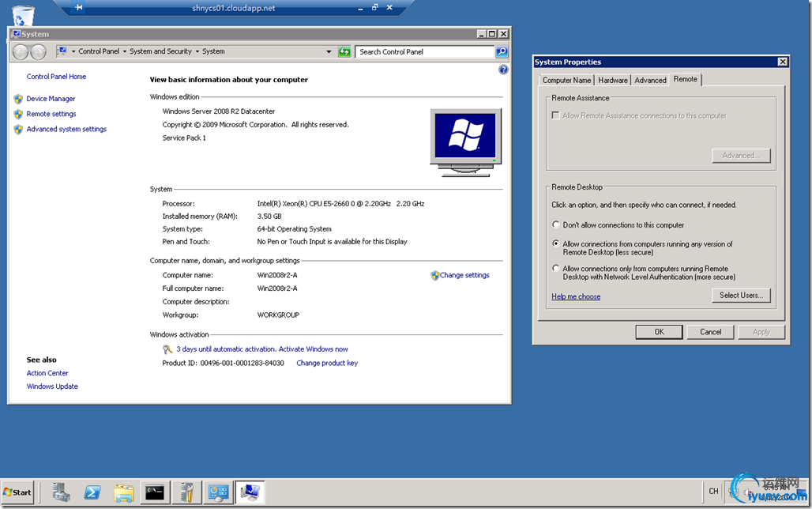
Task: Minimize the remote desktop connection bar
Action: click(360, 8)
